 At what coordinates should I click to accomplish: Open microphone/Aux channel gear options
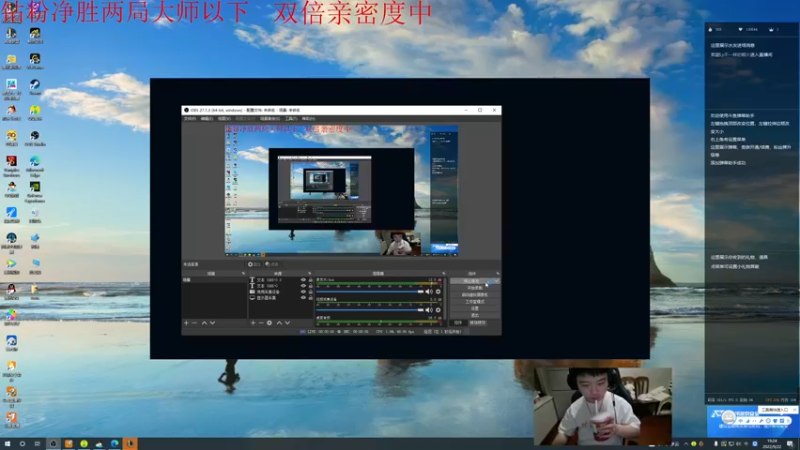coord(438,291)
